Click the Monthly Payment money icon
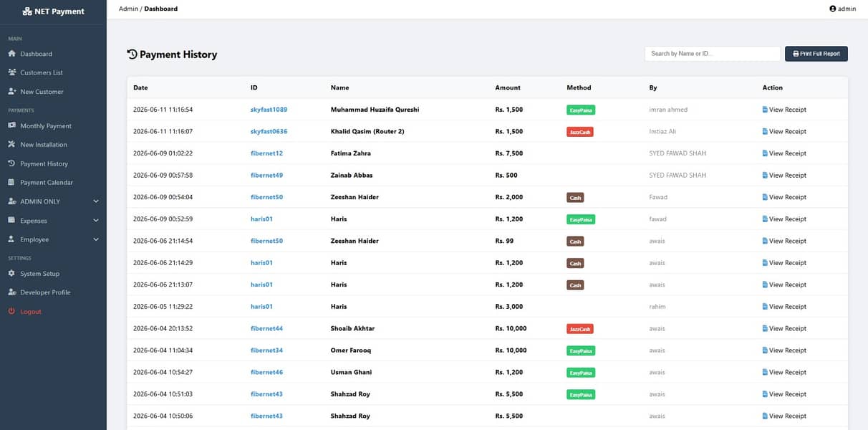The image size is (868, 430). 12,125
